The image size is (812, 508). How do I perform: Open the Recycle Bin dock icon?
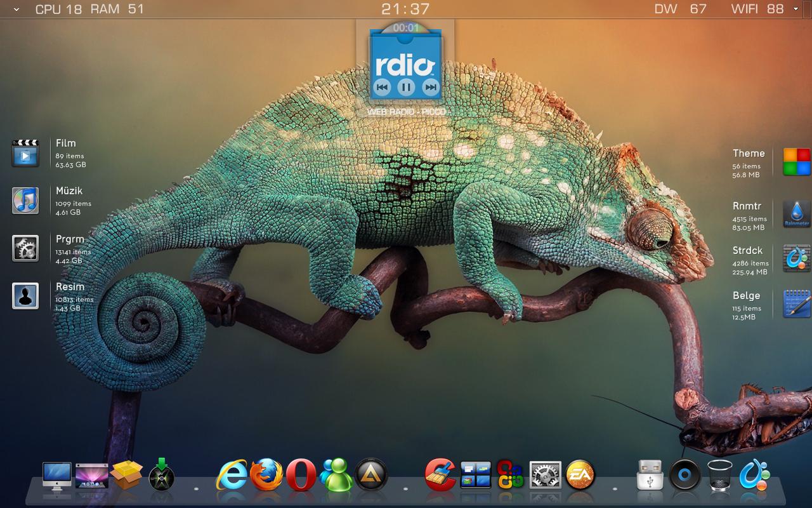tap(720, 475)
